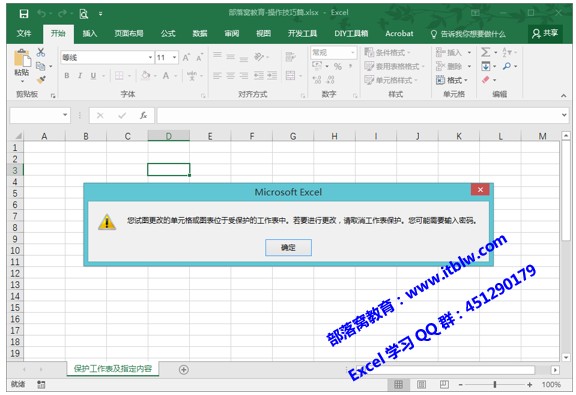
Task: Toggle Align Left
Action: (x=217, y=76)
